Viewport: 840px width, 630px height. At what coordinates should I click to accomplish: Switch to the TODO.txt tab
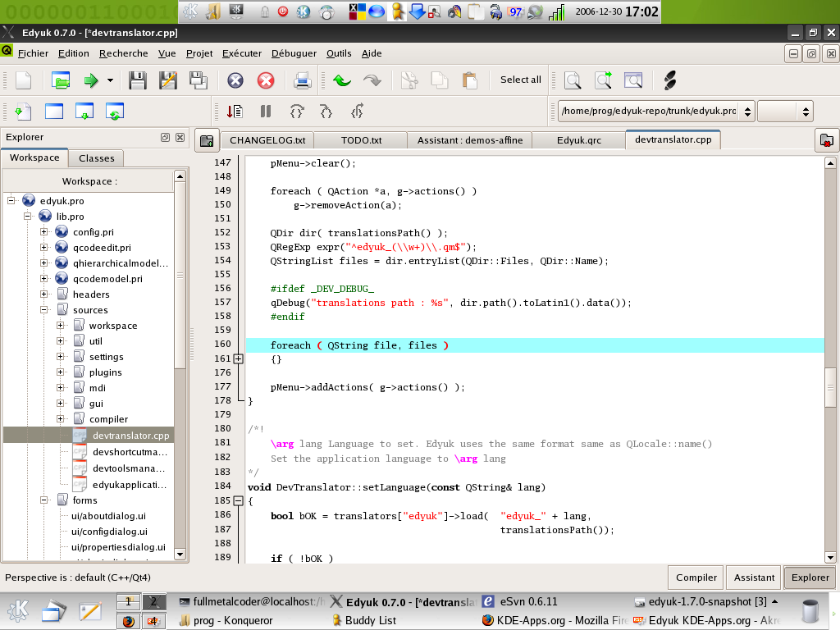pos(361,140)
